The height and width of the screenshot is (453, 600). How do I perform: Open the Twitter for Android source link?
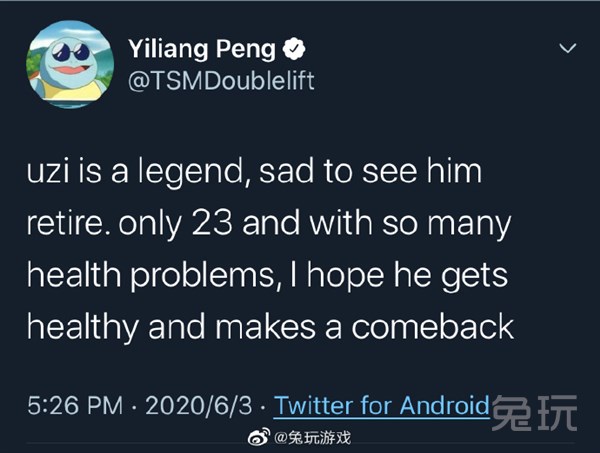382,405
